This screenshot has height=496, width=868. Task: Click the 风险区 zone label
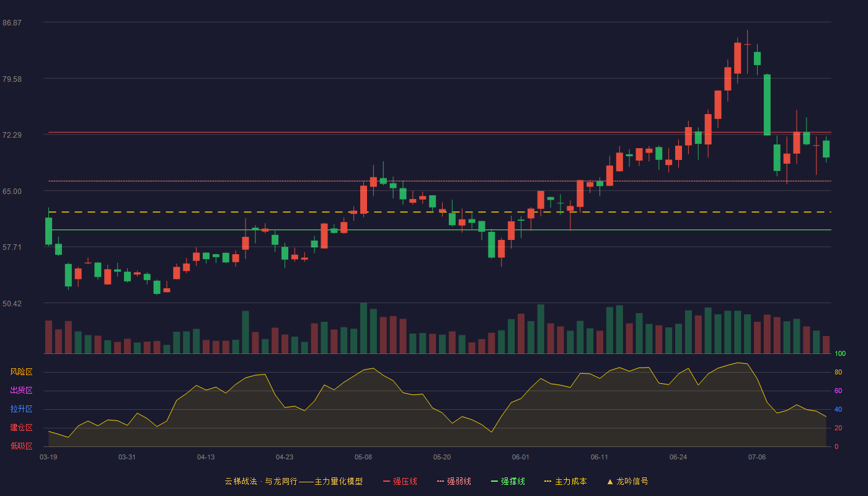pos(21,372)
